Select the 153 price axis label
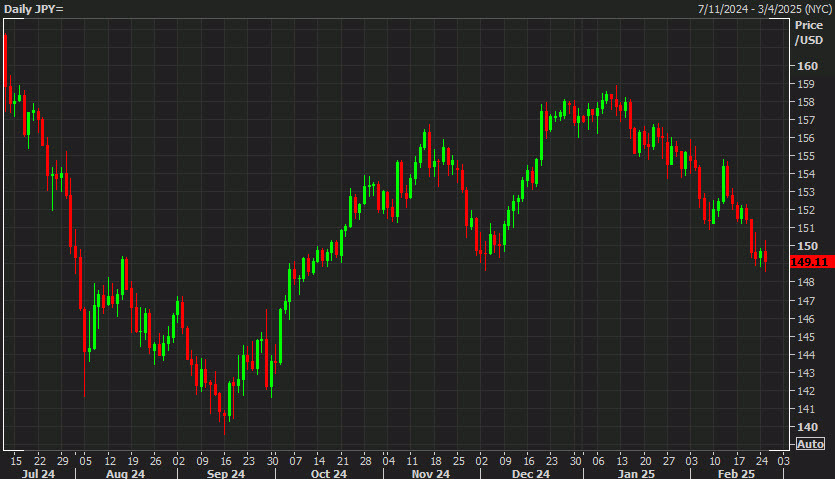 [806, 192]
